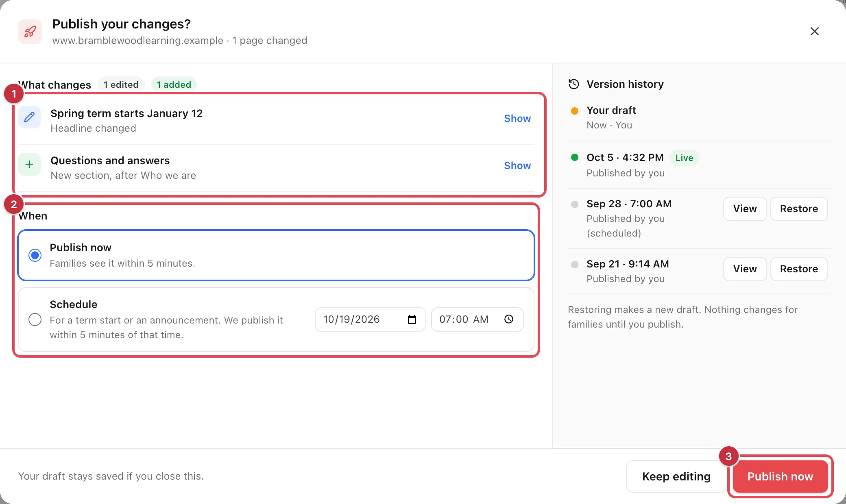Click Keep editing button

[x=676, y=476]
